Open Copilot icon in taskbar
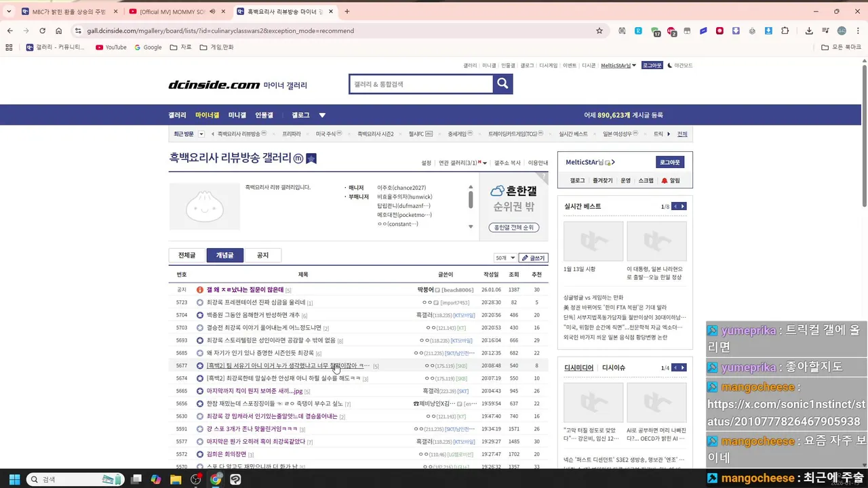This screenshot has height=488, width=868. (x=156, y=479)
